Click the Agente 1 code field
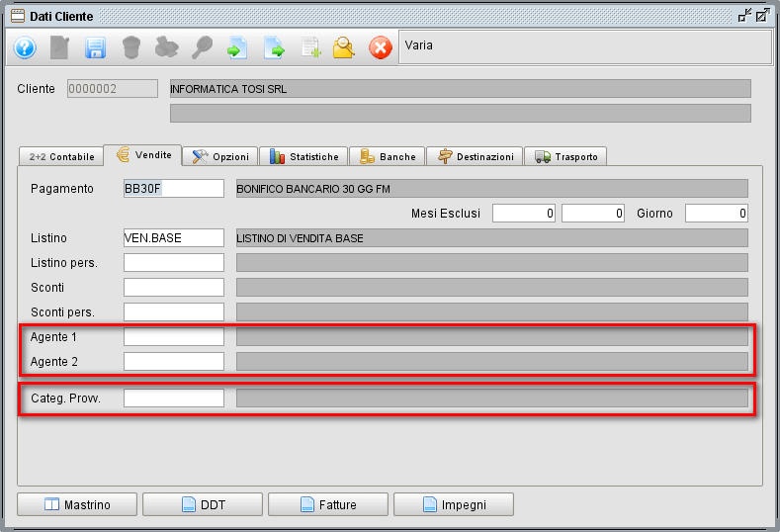 coord(174,337)
